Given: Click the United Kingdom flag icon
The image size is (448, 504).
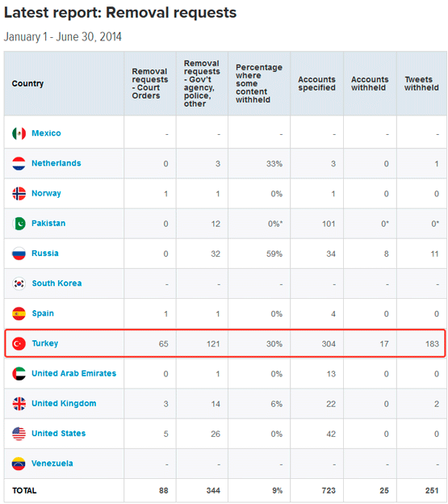Looking at the screenshot, I should [19, 404].
